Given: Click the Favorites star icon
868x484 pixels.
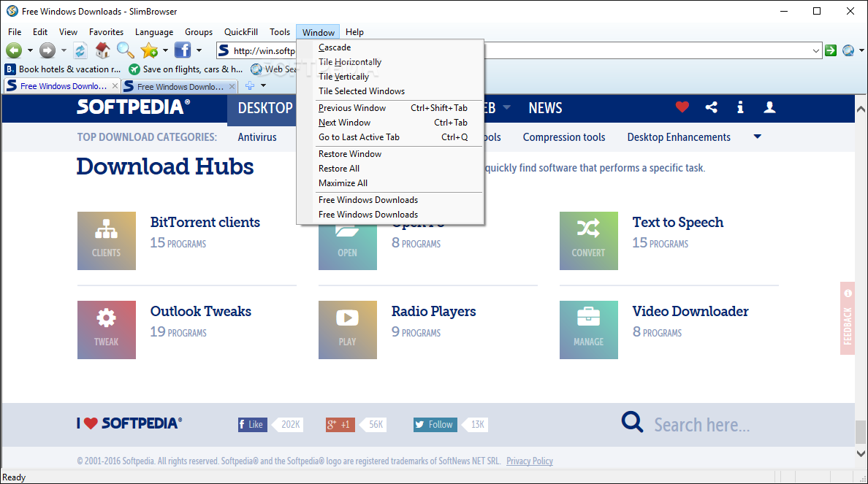Looking at the screenshot, I should [x=149, y=50].
